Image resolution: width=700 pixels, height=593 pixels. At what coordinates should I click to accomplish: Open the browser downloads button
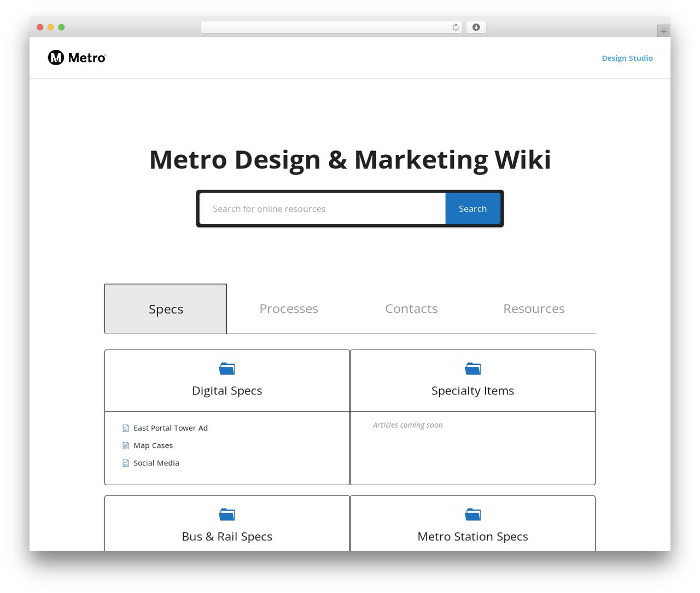click(476, 27)
